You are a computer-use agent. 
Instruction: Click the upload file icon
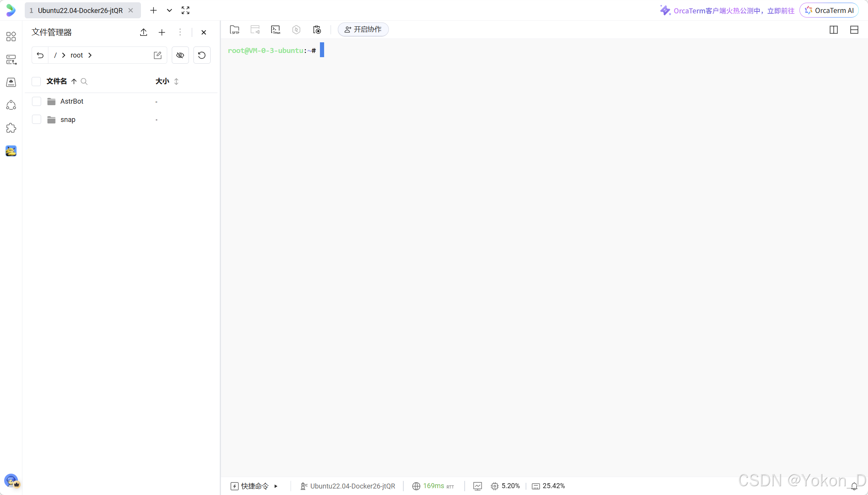tap(144, 32)
